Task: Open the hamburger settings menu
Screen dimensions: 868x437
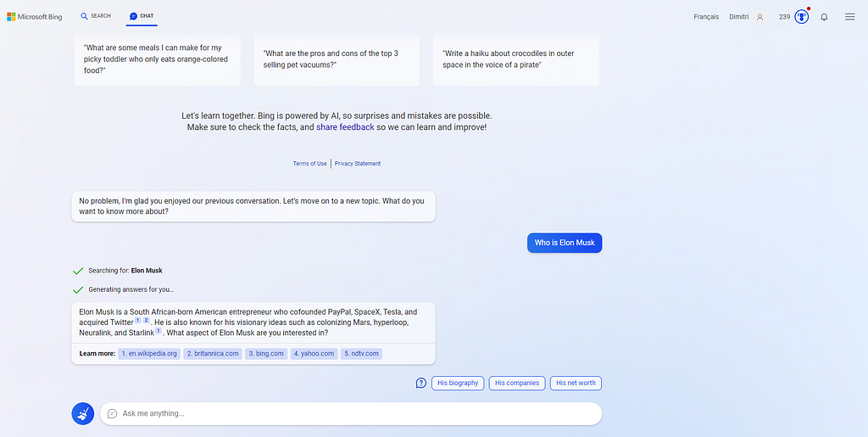Action: point(849,17)
